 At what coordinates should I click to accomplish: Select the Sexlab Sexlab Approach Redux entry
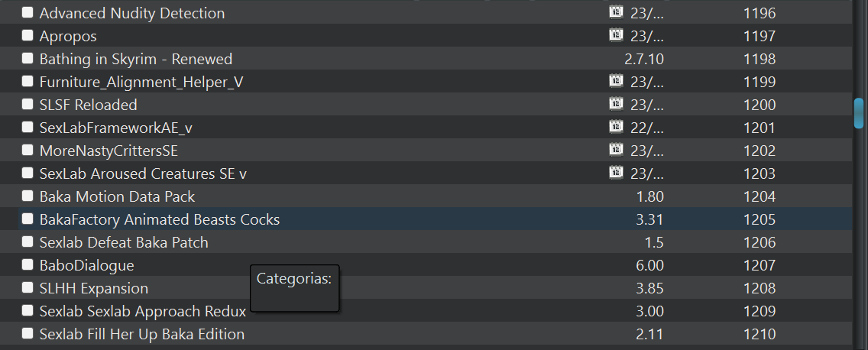click(435, 311)
